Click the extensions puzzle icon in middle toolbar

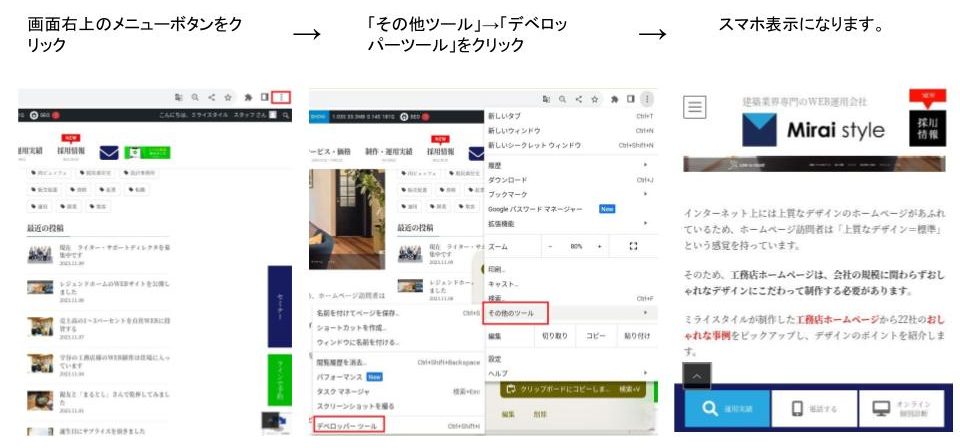(612, 99)
